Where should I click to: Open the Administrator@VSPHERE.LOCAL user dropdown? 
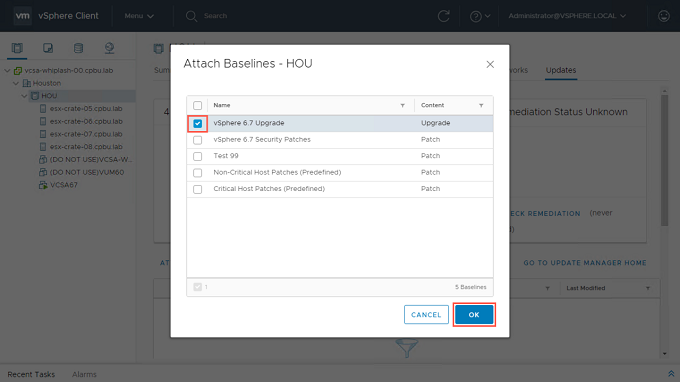point(567,16)
